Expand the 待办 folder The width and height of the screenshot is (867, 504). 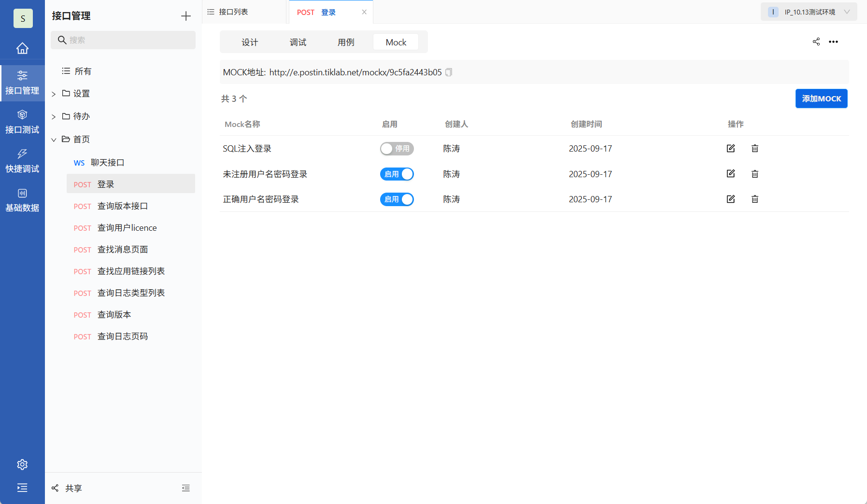click(x=54, y=116)
